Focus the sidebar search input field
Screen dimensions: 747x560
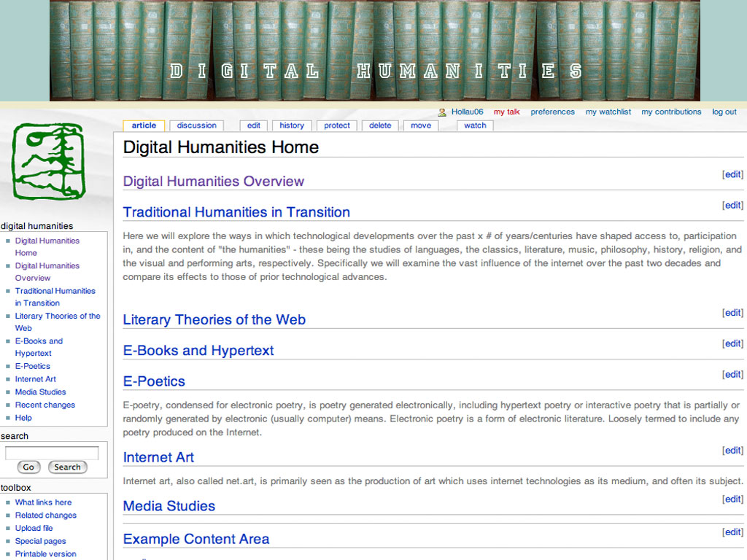tap(52, 453)
